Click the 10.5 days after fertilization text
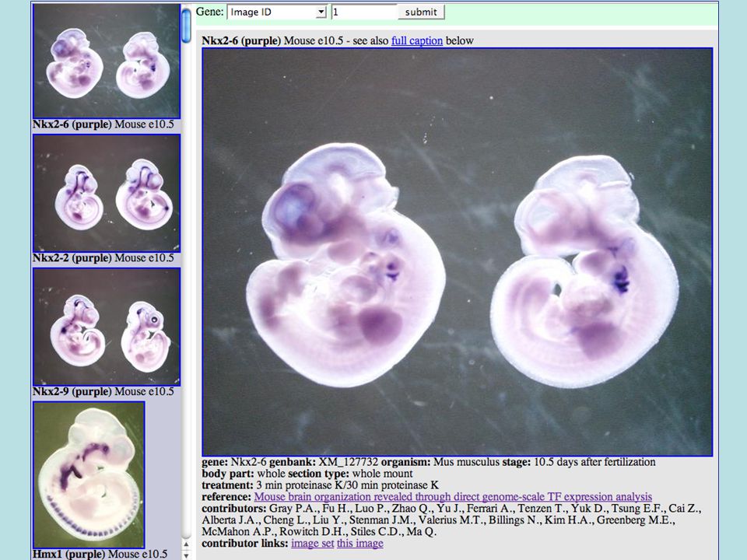This screenshot has width=747, height=560. tap(594, 462)
